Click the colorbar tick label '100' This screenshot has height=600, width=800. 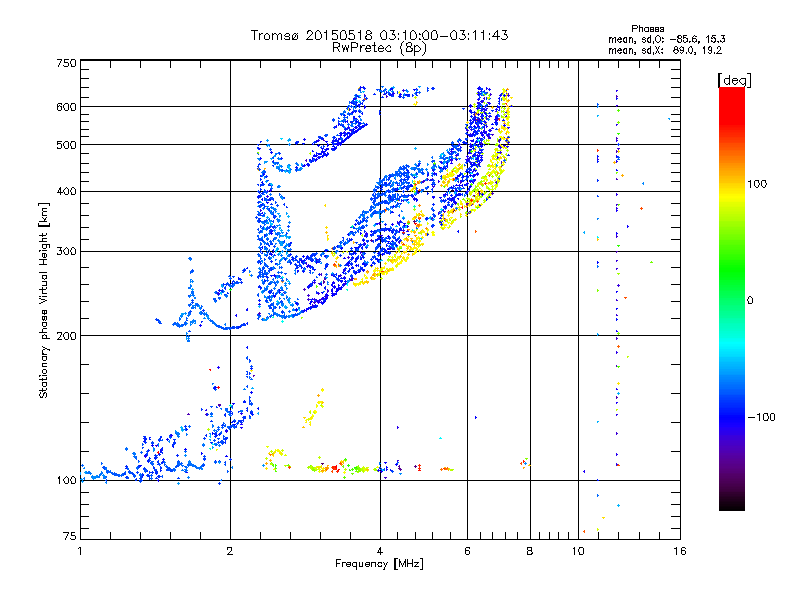[757, 184]
